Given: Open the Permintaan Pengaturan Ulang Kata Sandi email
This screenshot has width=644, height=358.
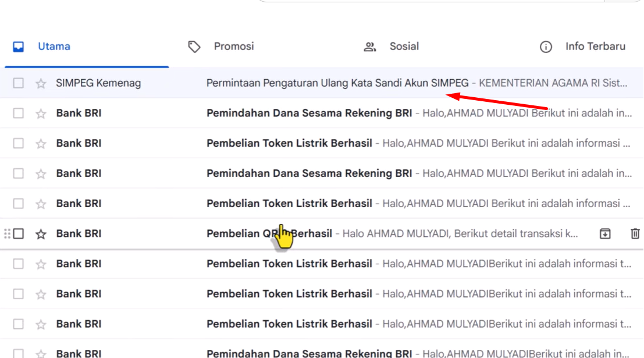Looking at the screenshot, I should point(322,83).
